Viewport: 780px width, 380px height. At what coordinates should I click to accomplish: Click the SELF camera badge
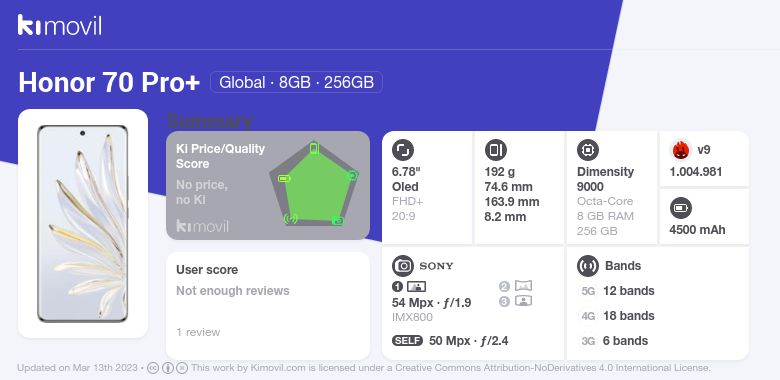coord(407,341)
